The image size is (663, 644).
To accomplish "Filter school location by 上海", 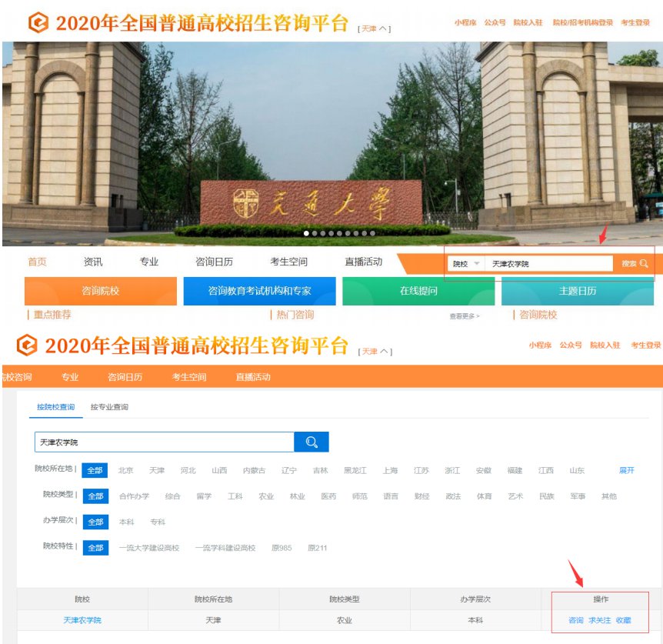I will 390,470.
